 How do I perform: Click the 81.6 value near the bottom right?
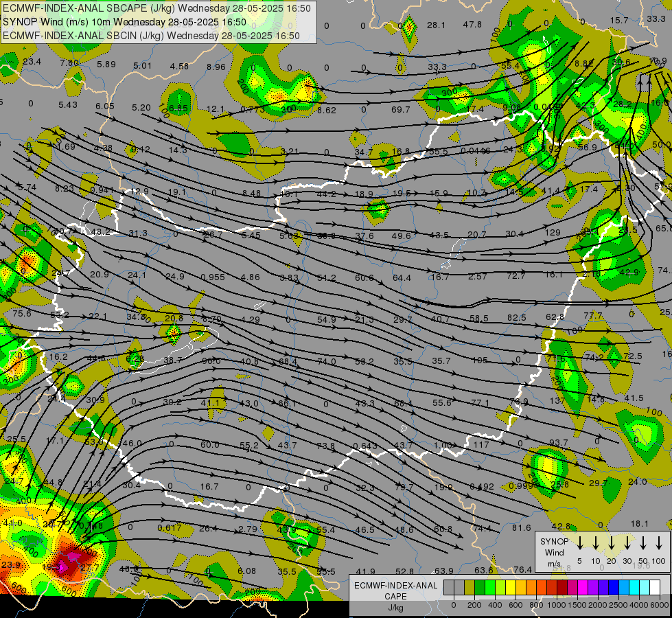(522, 528)
